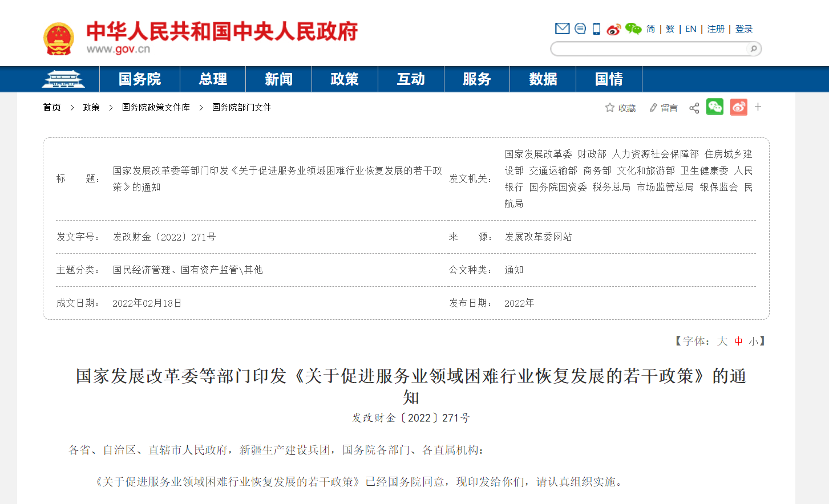Open the 国务院 navigation menu
The image size is (829, 504).
tap(140, 79)
